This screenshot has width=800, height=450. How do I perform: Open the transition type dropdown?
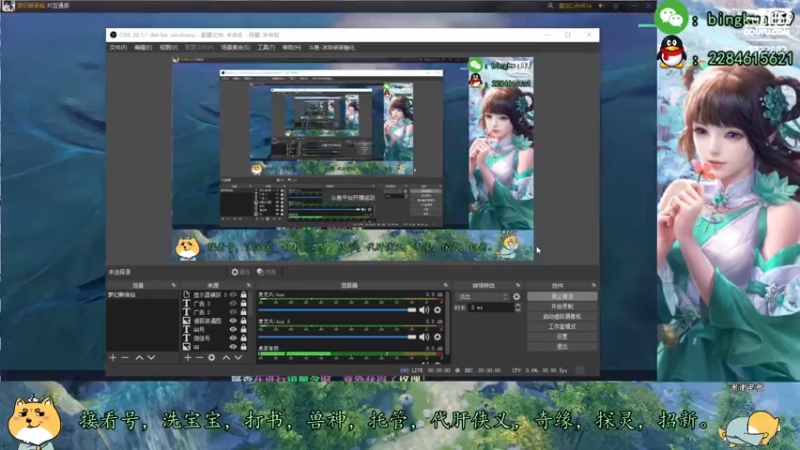[x=482, y=296]
